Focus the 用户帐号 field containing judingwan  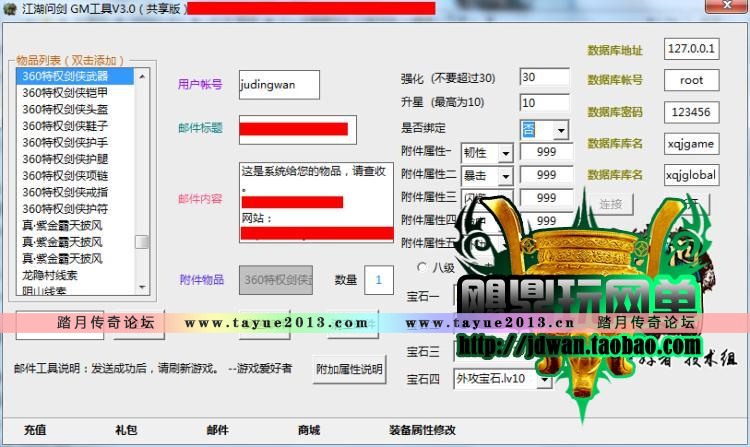coord(279,85)
